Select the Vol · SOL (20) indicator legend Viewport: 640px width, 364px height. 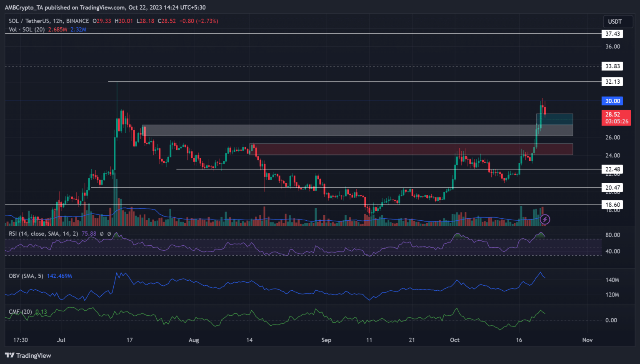(27, 30)
